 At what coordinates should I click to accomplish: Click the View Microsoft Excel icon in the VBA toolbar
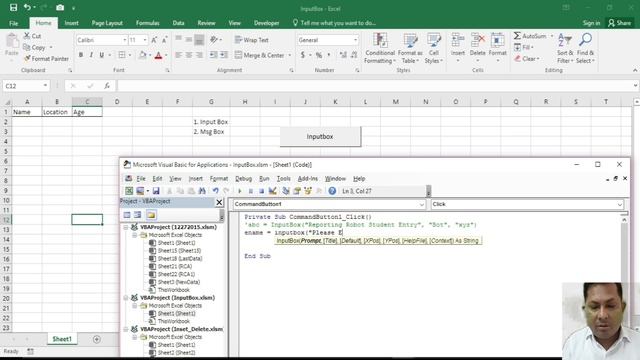pos(129,191)
